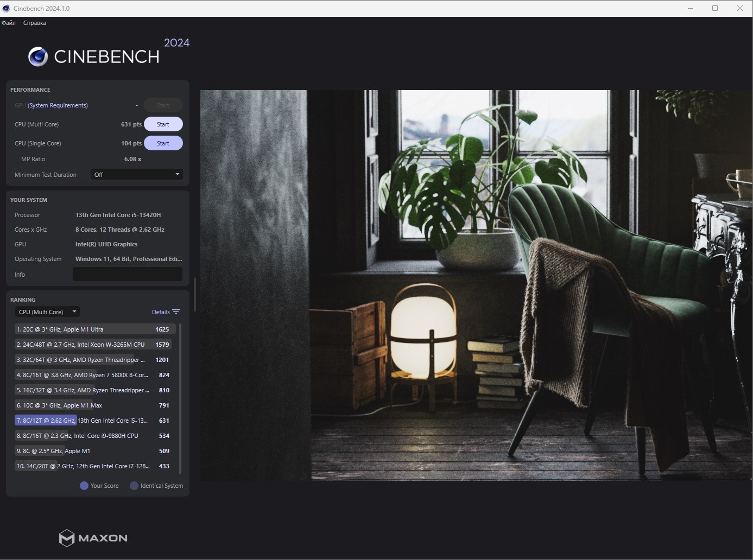Click the 1625 score of Apple M1 Ultra
Viewport: 753px width, 560px height.
(162, 329)
